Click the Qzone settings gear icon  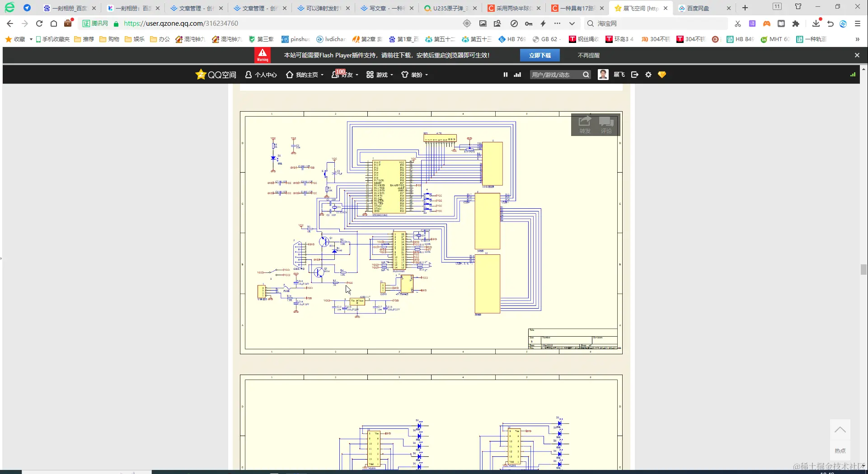pos(648,75)
